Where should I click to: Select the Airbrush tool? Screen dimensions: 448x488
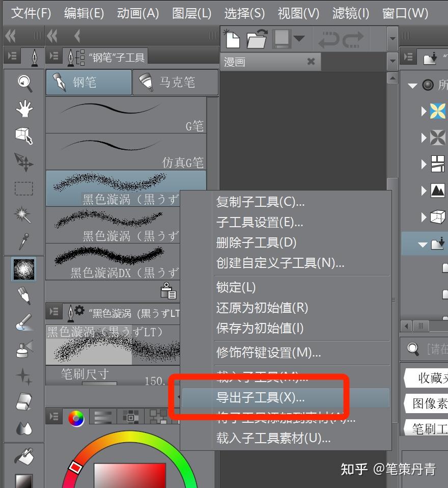point(23,351)
